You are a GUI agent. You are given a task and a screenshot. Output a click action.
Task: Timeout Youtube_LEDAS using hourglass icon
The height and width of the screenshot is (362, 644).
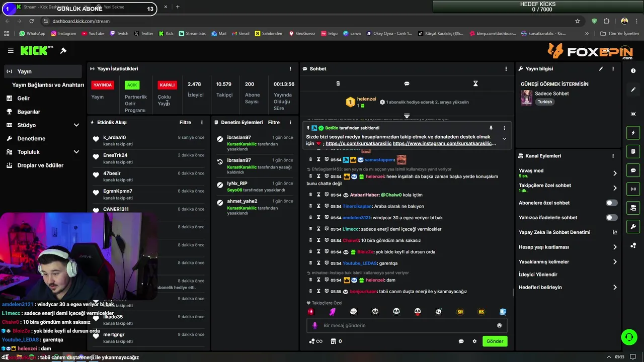pos(318,263)
